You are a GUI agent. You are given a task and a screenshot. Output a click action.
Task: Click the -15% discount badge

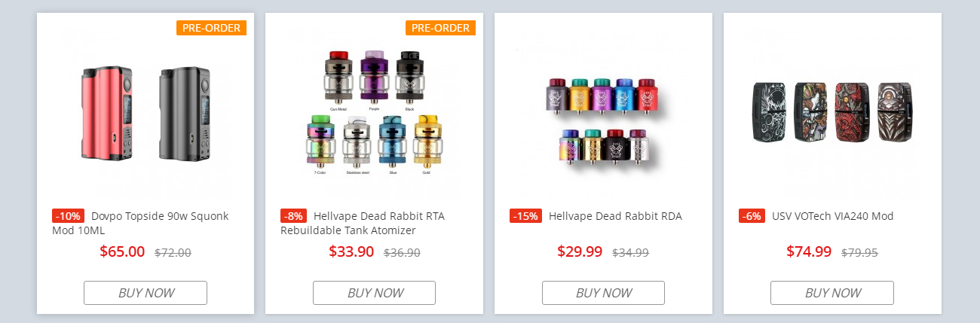click(525, 216)
